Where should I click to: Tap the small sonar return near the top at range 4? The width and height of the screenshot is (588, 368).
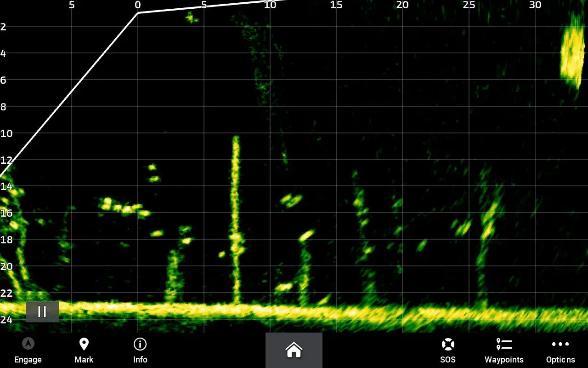tap(191, 18)
